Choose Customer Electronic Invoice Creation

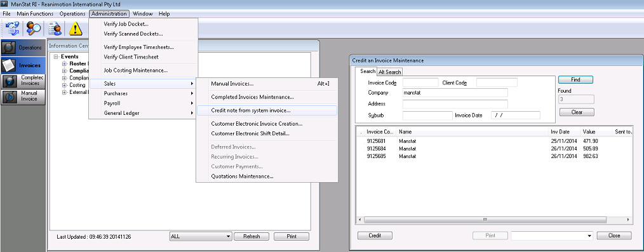(267, 124)
